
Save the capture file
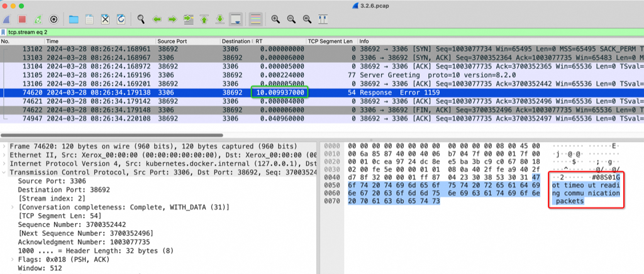(x=90, y=19)
